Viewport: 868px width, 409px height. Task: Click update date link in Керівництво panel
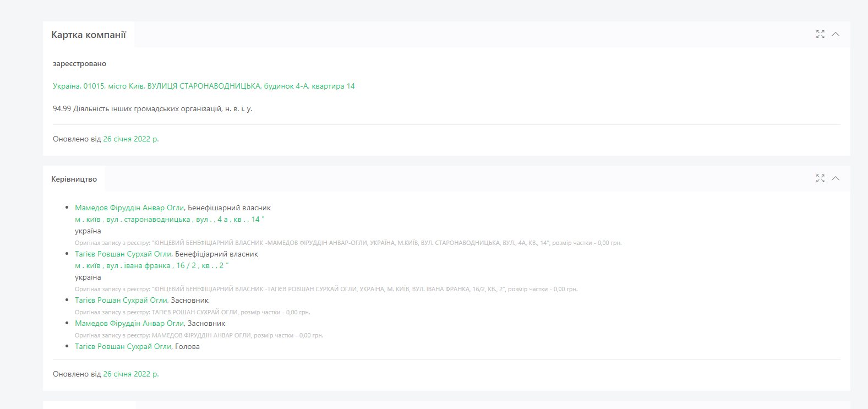coord(130,374)
